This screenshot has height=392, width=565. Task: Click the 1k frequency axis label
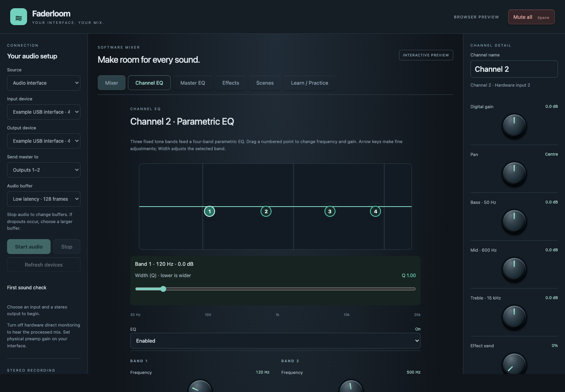coord(277,315)
